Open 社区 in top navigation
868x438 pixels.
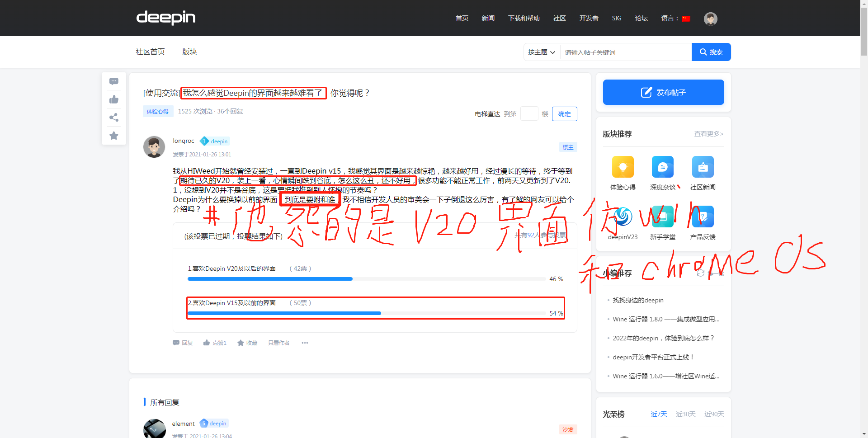tap(560, 18)
